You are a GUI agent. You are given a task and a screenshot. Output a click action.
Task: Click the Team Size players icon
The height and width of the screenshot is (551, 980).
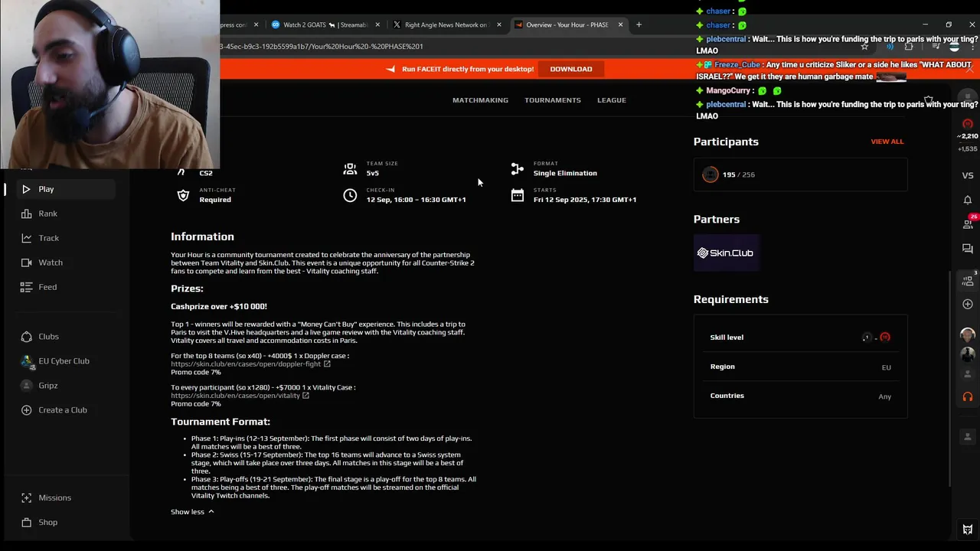pyautogui.click(x=350, y=168)
